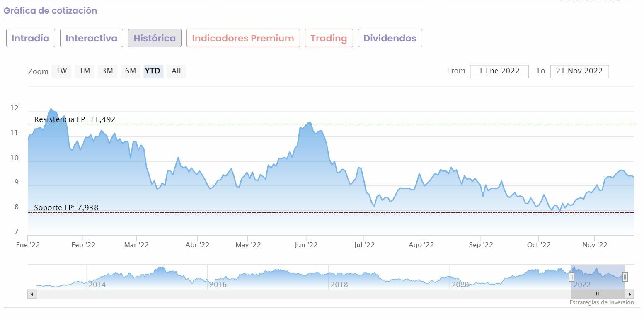Choose the 3M zoom range
The width and height of the screenshot is (644, 319).
[x=107, y=71]
